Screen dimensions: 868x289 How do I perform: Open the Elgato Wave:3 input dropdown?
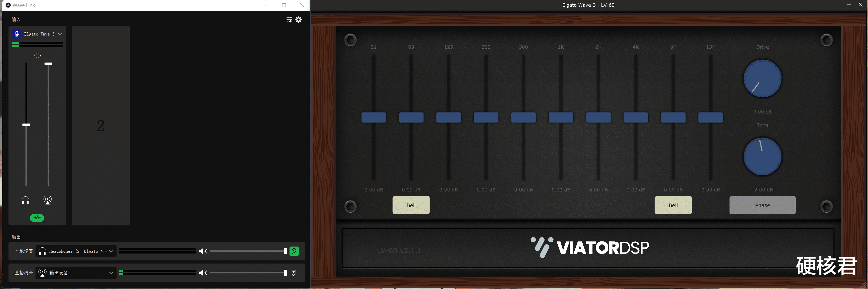point(60,34)
